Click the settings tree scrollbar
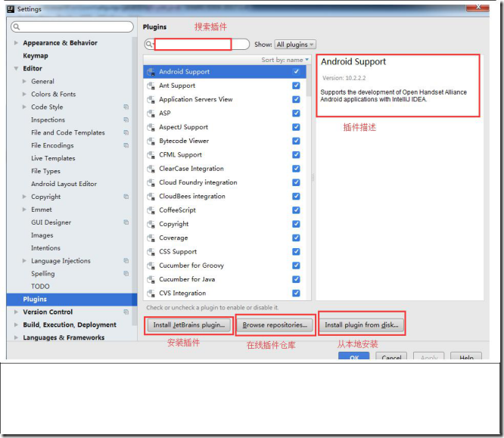Image resolution: width=504 pixels, height=438 pixels. (x=135, y=180)
